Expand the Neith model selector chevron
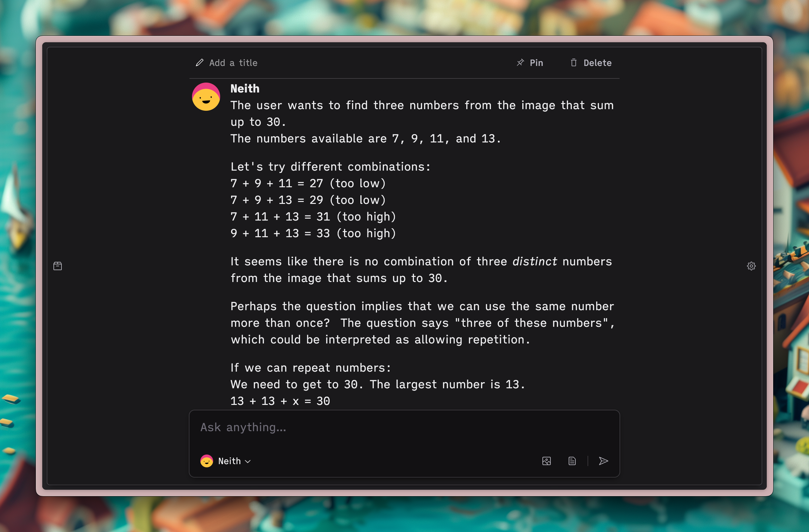Viewport: 809px width, 532px height. (248, 461)
